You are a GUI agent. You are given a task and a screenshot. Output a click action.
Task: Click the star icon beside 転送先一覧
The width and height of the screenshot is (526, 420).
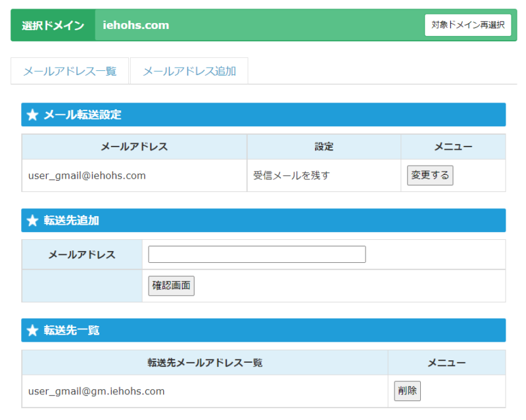pyautogui.click(x=32, y=331)
